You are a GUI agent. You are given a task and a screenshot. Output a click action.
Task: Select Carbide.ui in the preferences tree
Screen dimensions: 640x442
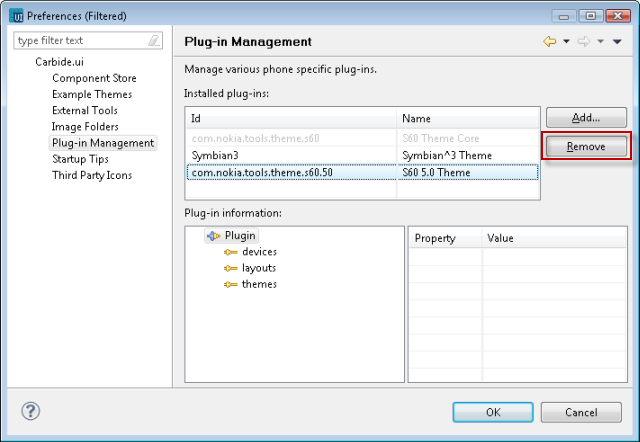(x=59, y=62)
